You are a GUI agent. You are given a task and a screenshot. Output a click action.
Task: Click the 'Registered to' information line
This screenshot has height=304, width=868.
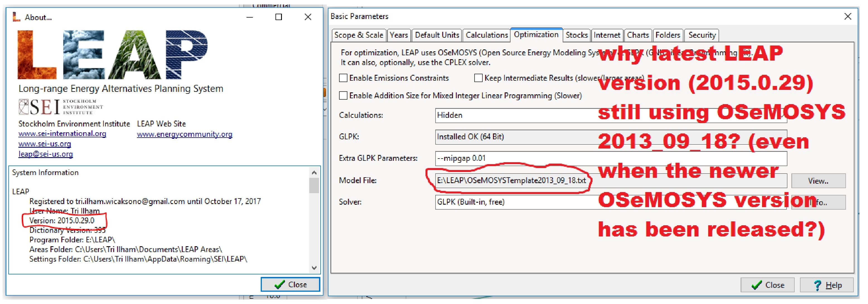tap(145, 202)
